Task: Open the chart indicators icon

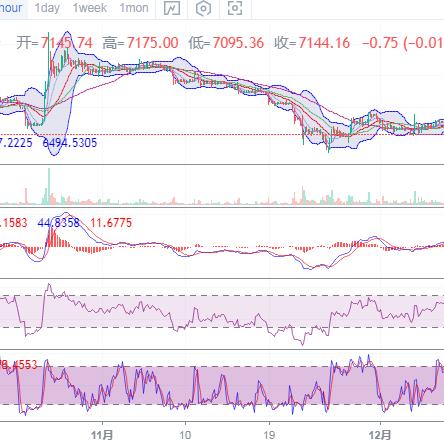Action: [x=172, y=8]
